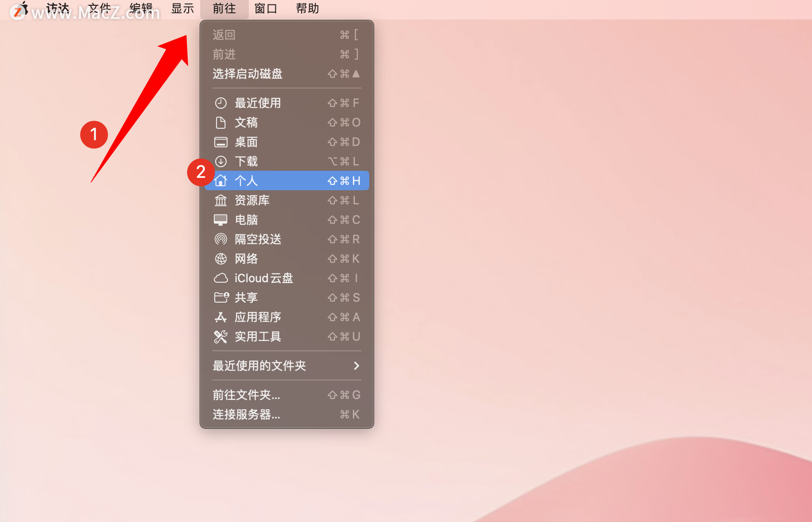Click the house icon next to 个人
Image resolution: width=812 pixels, height=522 pixels.
coord(220,180)
